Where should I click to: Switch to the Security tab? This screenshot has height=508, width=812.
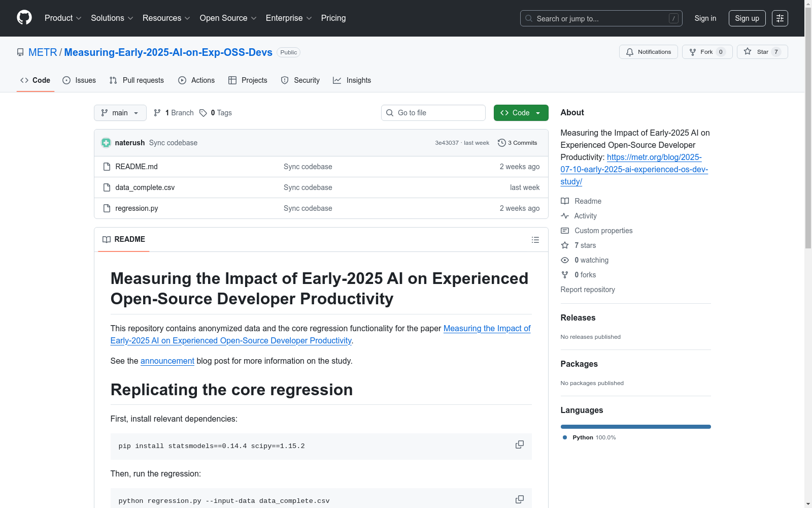pyautogui.click(x=300, y=80)
